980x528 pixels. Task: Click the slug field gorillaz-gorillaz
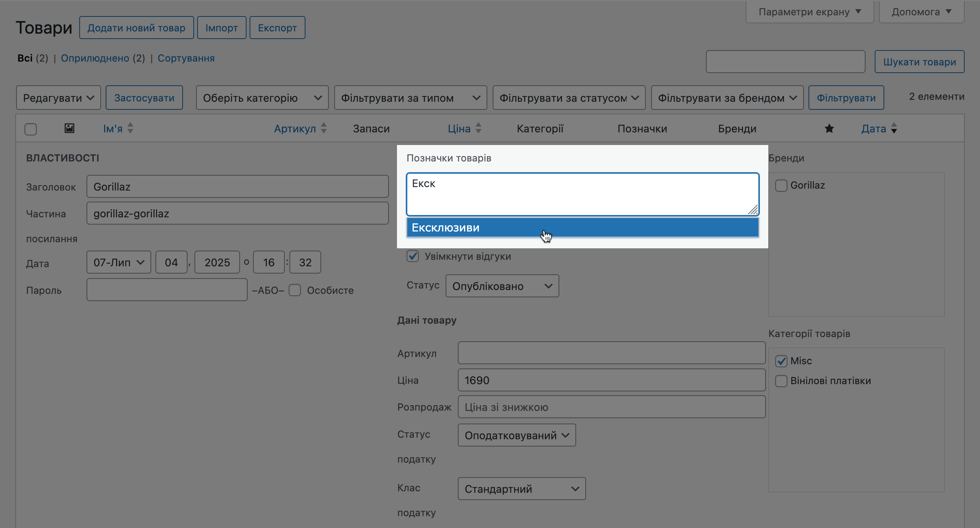(238, 213)
